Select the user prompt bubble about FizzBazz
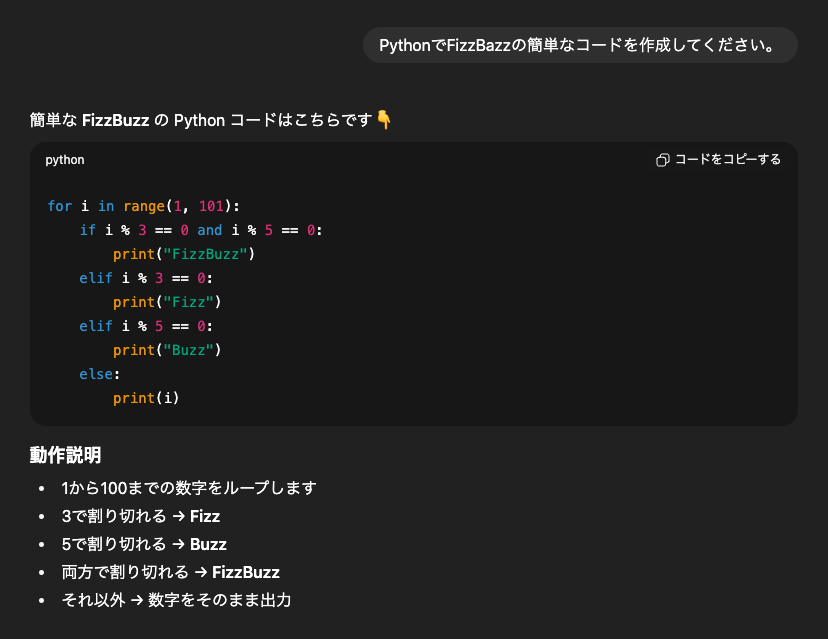The height and width of the screenshot is (639, 828). 579,46
